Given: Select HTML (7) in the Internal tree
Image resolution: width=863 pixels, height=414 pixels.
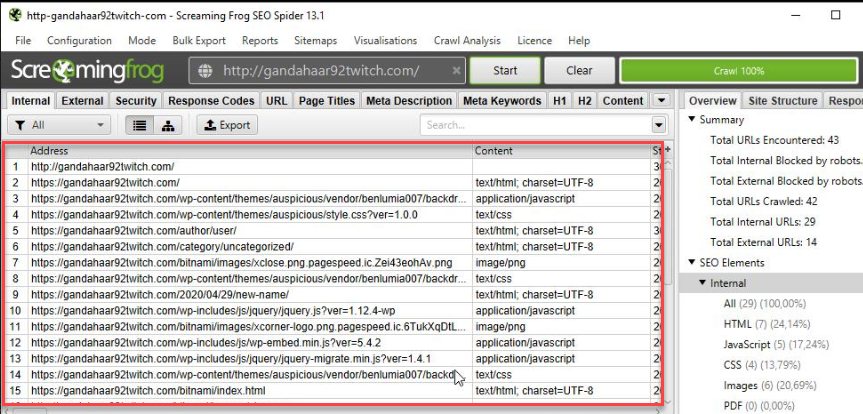Looking at the screenshot, I should (767, 324).
